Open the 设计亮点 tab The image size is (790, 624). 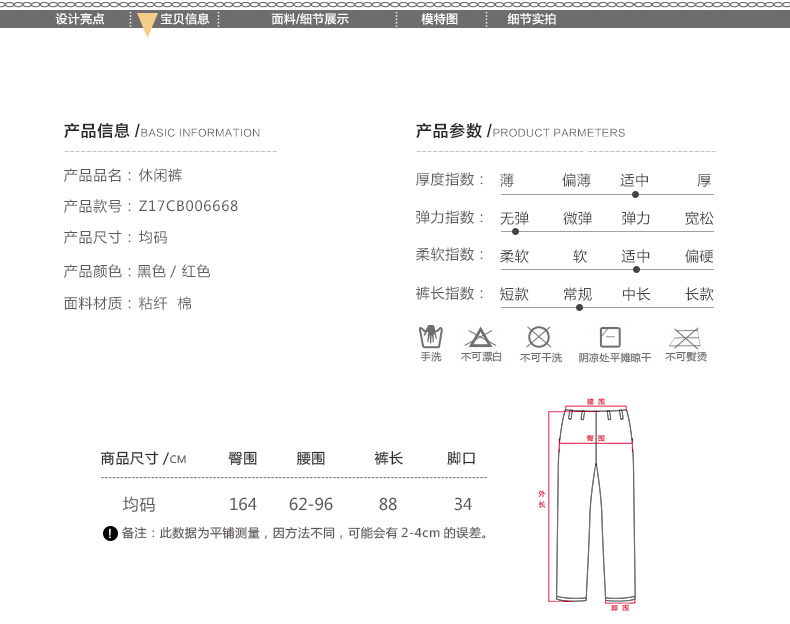[80, 19]
